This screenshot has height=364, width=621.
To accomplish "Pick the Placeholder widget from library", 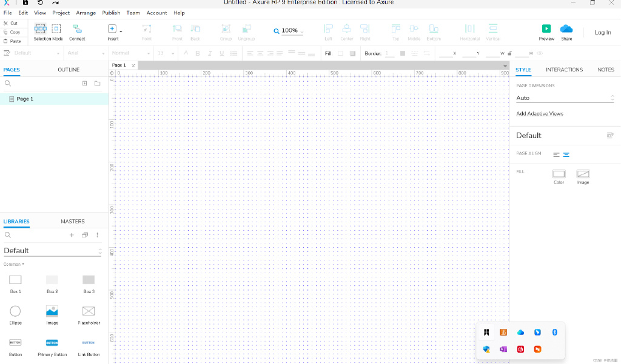I will pos(89,311).
